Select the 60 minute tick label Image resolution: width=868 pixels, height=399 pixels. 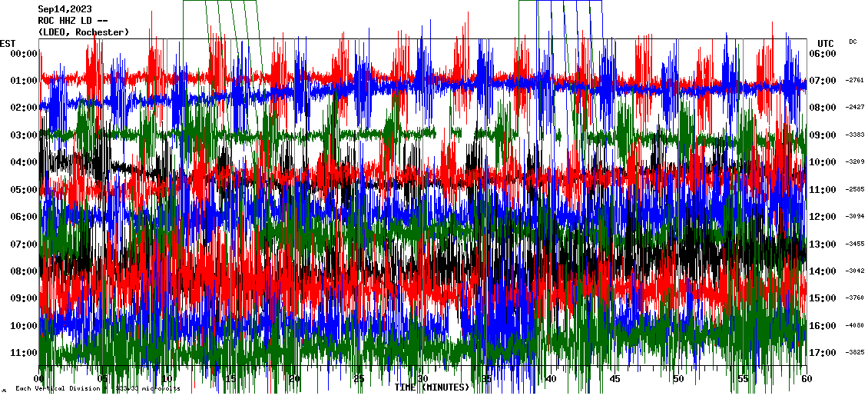[805, 379]
